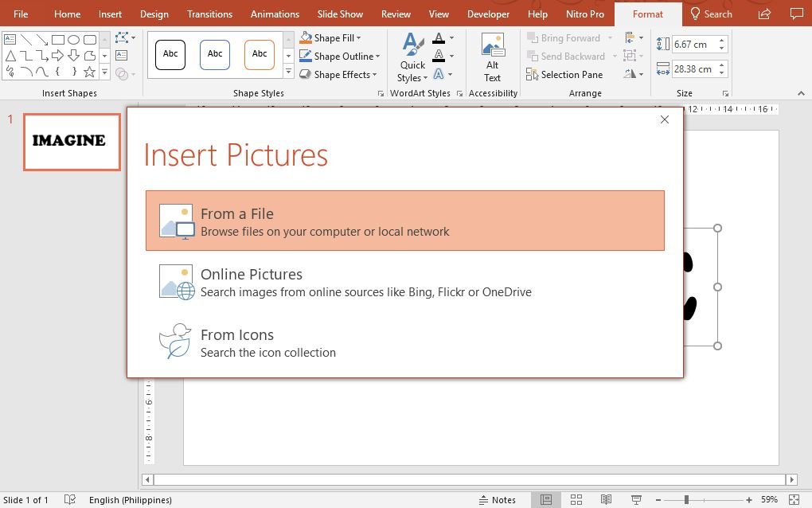Open the Alt Text pane
The width and height of the screenshot is (812, 508).
[x=493, y=58]
